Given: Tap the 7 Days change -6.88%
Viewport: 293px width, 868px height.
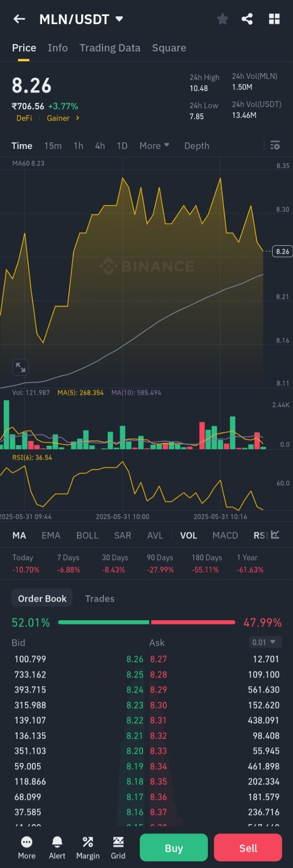Looking at the screenshot, I should [68, 570].
